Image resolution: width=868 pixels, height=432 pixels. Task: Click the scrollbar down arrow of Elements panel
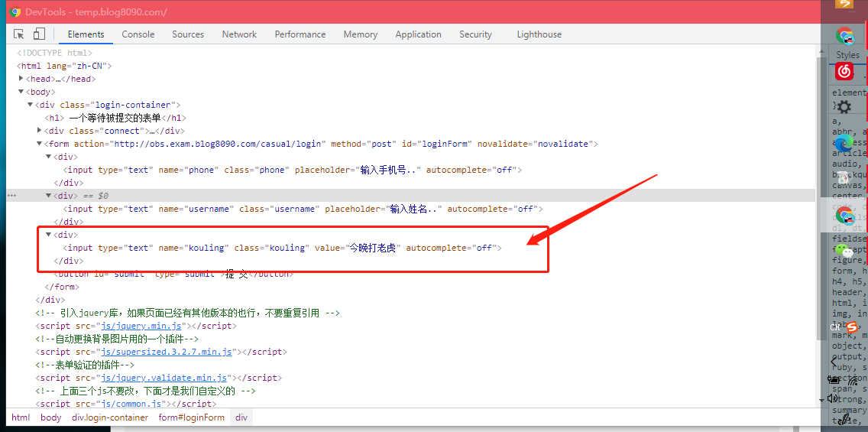pyautogui.click(x=821, y=401)
